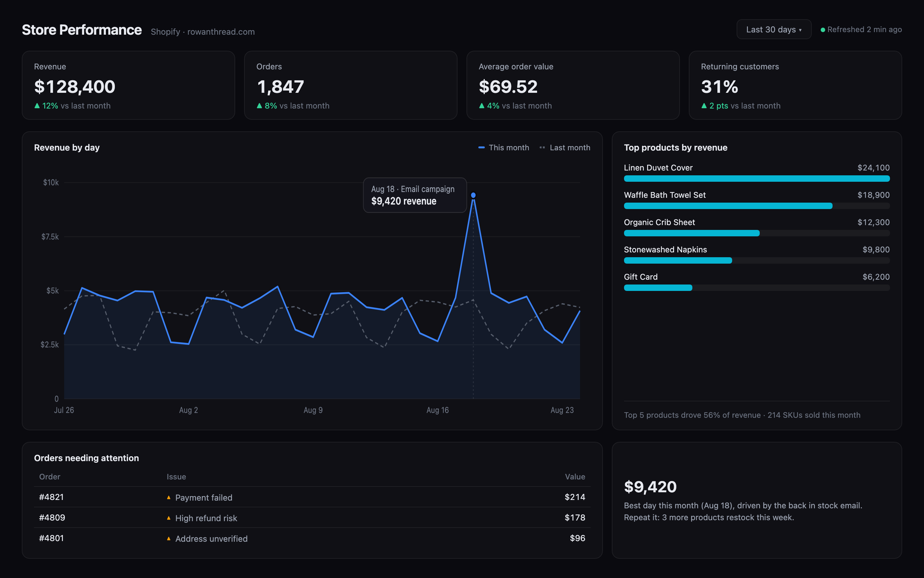Viewport: 924px width, 578px height.
Task: Click the Linen Duvet Cover revenue bar
Action: 757,179
